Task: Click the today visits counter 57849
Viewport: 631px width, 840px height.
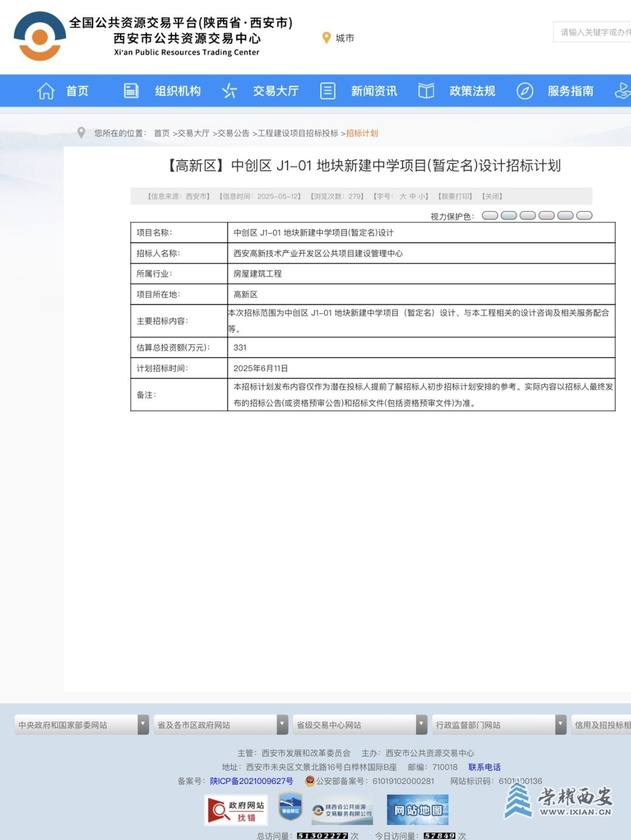Action: (439, 836)
